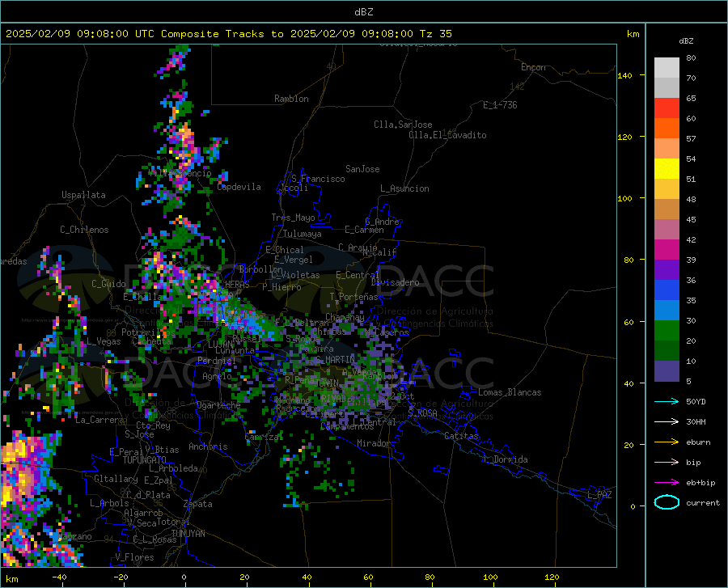Click the km label at bottom-left corner
Screen dimensions: 728x588
pyautogui.click(x=11, y=579)
